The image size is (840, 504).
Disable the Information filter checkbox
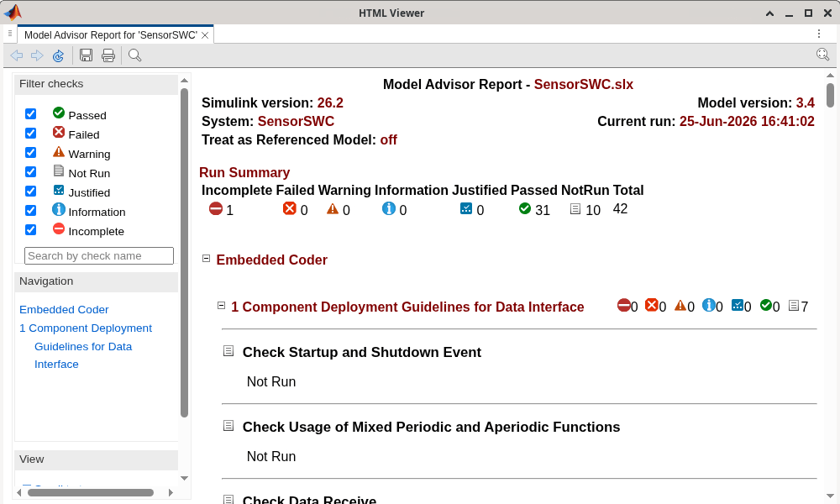(x=30, y=211)
